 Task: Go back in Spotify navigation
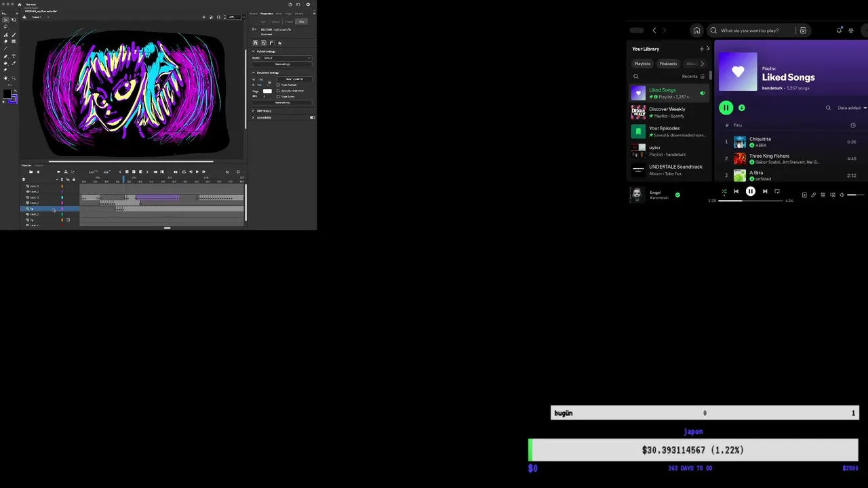(x=654, y=30)
